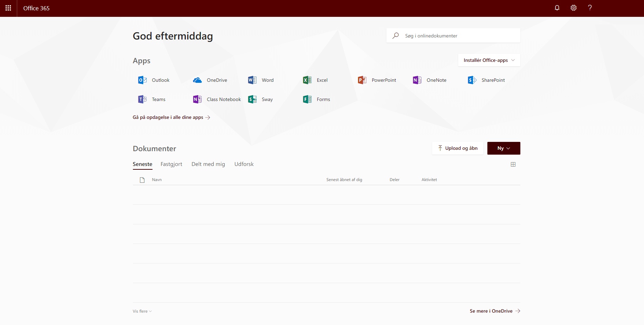Click the Upload og åbn button
The width and height of the screenshot is (644, 325).
coord(457,148)
